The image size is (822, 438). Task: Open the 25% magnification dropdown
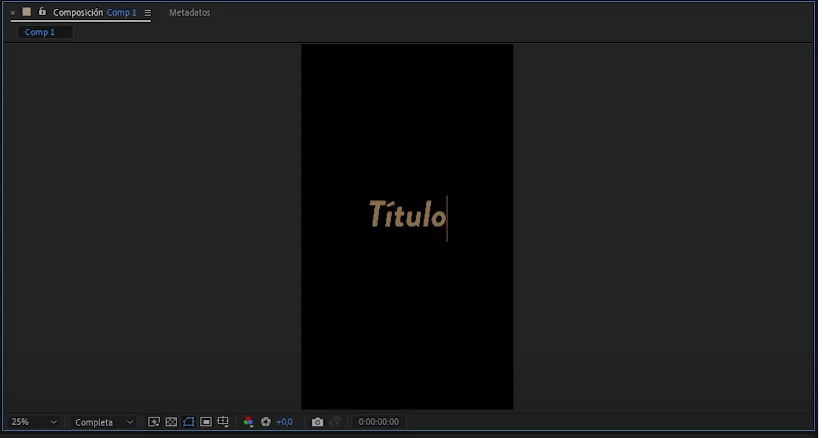pos(34,422)
